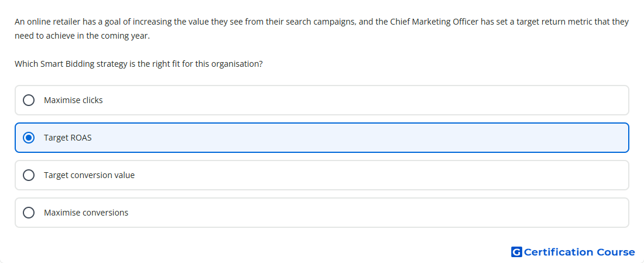Choose the Target conversion value radio button

29,175
